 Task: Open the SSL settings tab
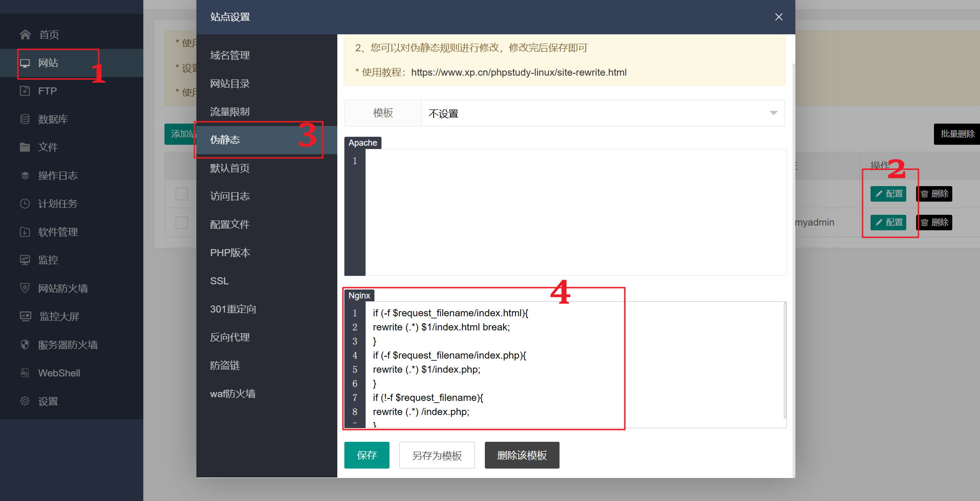coord(219,281)
